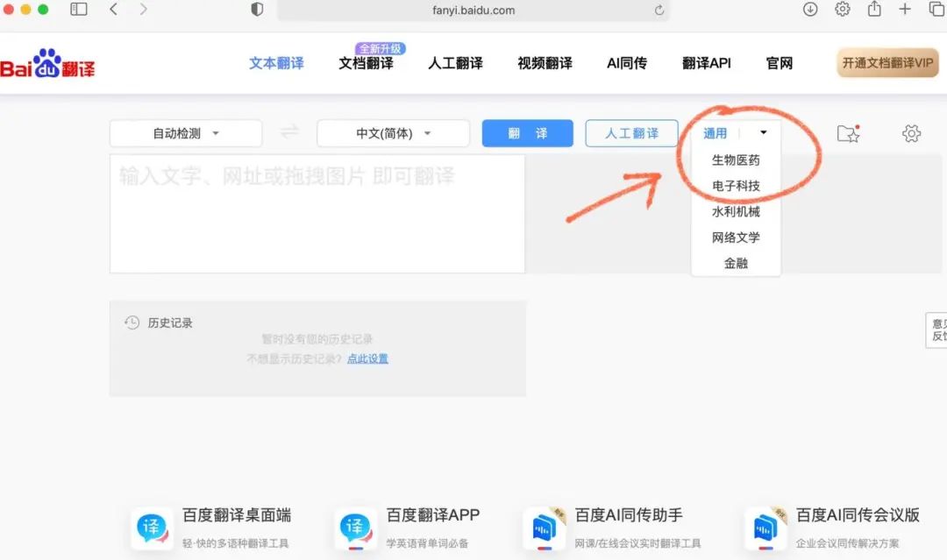The image size is (947, 560).
Task: Open the 自动检测 source language dropdown
Action: click(x=186, y=133)
